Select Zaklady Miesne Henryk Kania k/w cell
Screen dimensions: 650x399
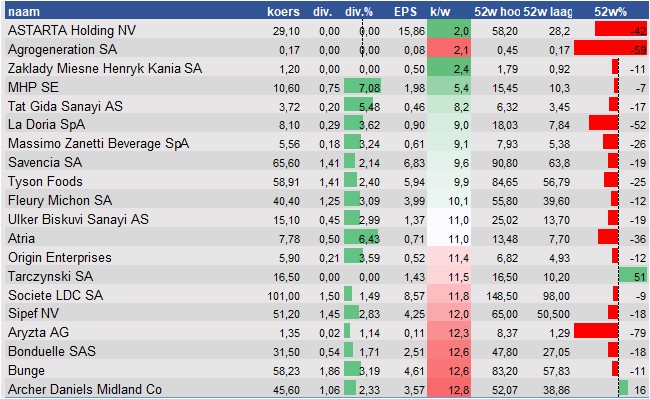(x=449, y=68)
